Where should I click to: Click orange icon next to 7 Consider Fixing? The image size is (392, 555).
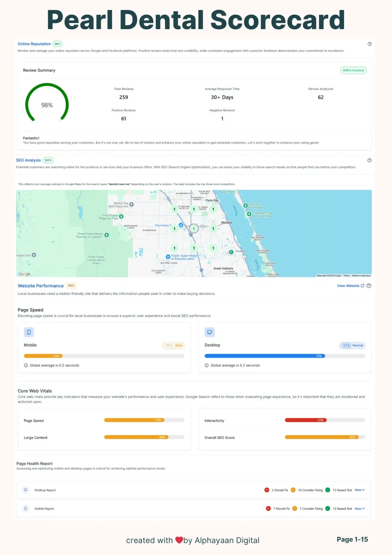point(295,509)
